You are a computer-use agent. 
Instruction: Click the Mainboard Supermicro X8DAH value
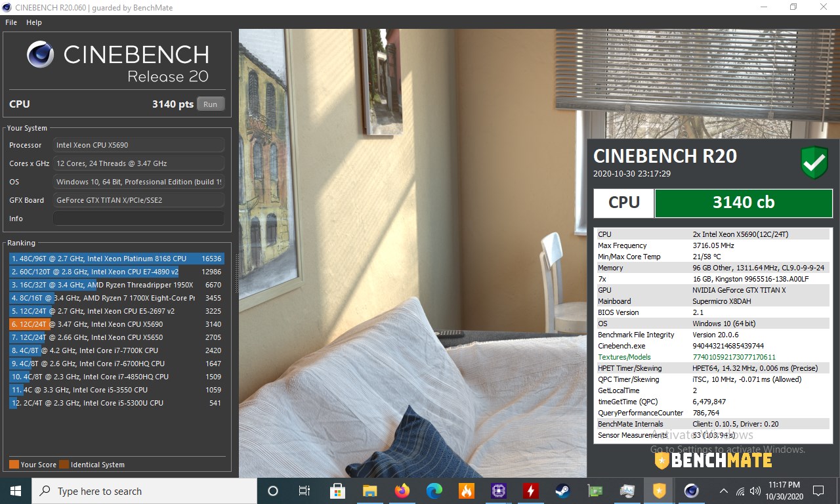pos(722,301)
